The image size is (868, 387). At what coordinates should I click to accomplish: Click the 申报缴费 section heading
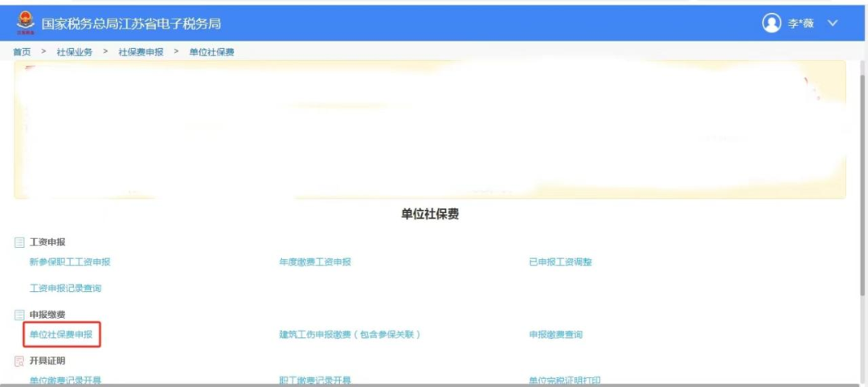[47, 315]
